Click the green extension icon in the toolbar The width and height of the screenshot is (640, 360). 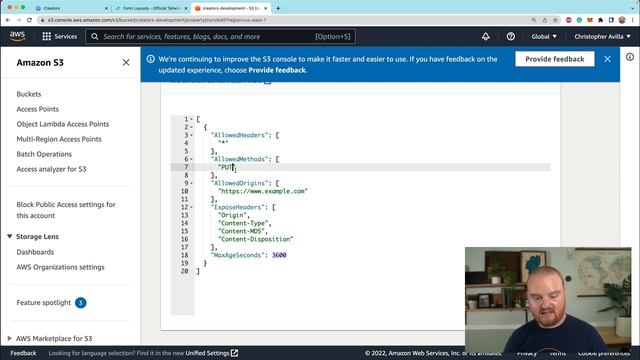point(579,20)
